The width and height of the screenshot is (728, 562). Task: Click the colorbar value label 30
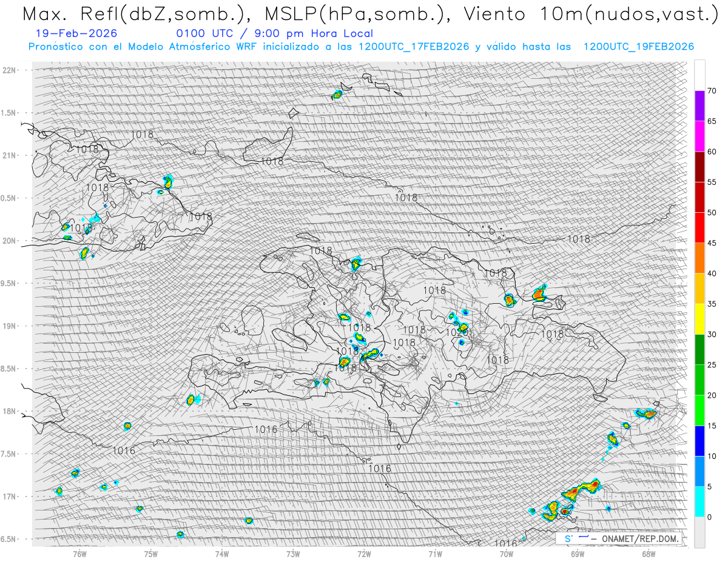pyautogui.click(x=712, y=335)
